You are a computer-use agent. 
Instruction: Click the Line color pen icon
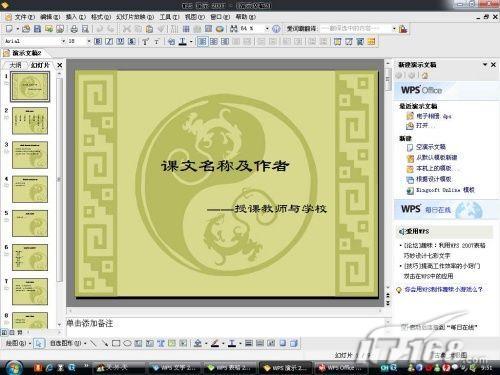tap(215, 343)
